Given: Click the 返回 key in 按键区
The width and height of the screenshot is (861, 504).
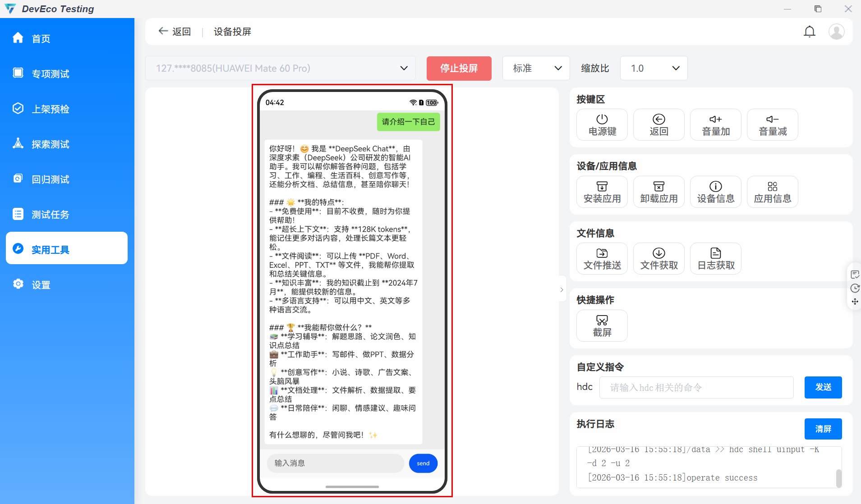Looking at the screenshot, I should 659,125.
